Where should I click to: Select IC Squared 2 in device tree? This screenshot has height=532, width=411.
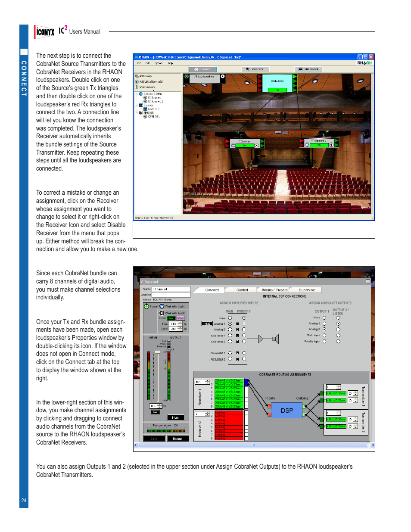point(153,101)
